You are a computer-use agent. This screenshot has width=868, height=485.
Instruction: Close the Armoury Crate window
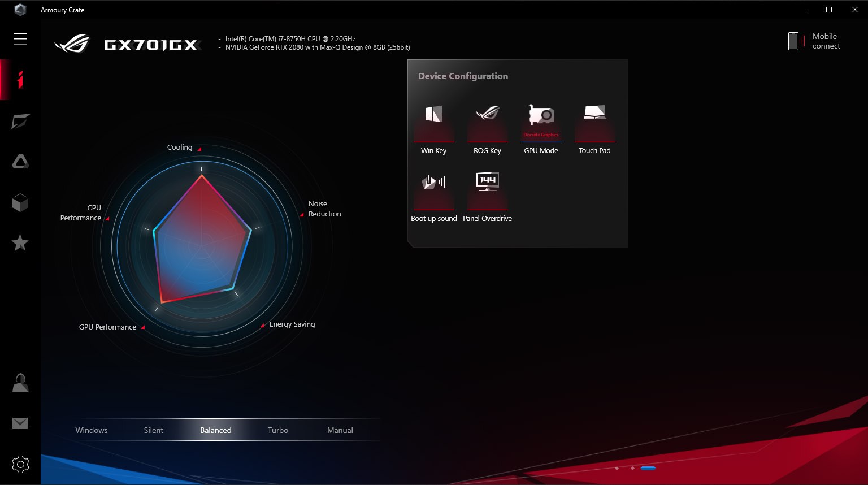pyautogui.click(x=855, y=10)
